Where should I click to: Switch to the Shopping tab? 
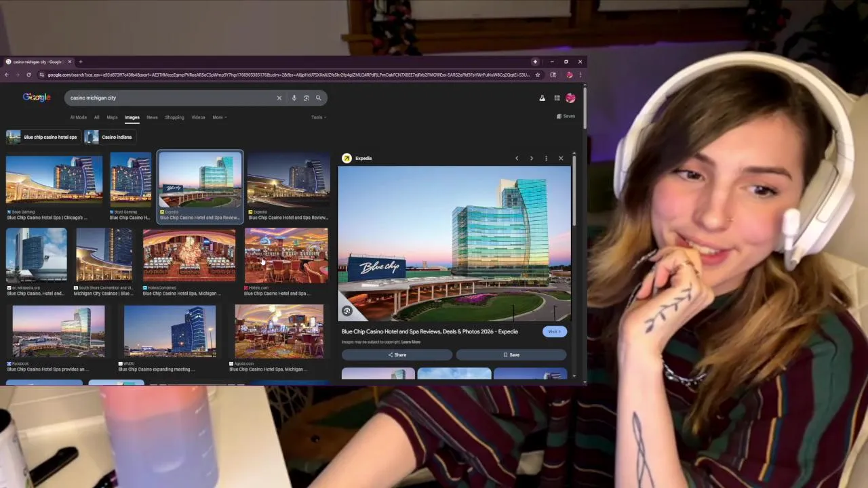tap(174, 117)
